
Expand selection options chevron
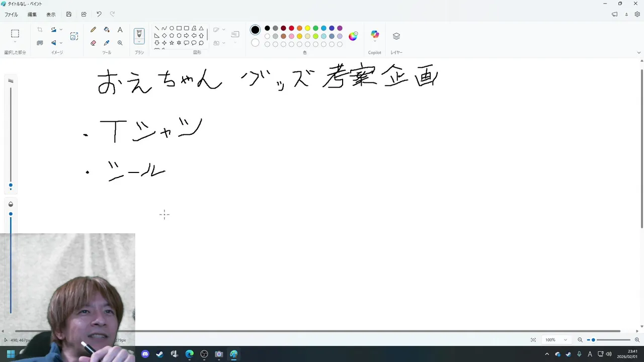(15, 43)
